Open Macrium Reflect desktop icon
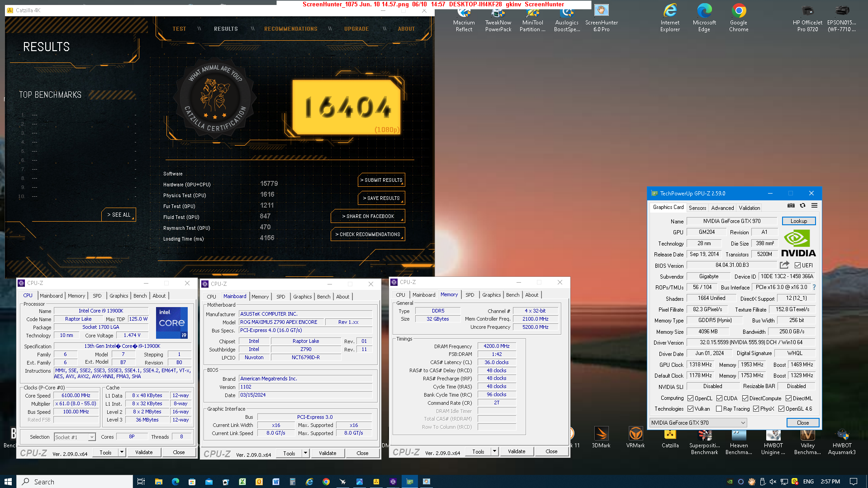868x488 pixels. (x=464, y=19)
